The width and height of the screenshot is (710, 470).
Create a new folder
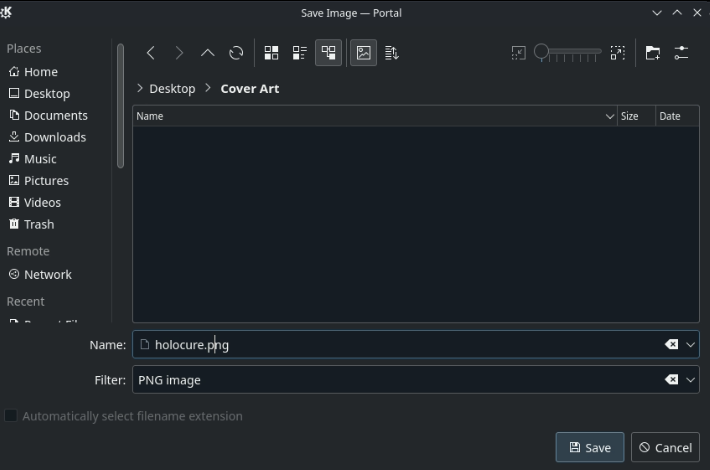[x=652, y=53]
